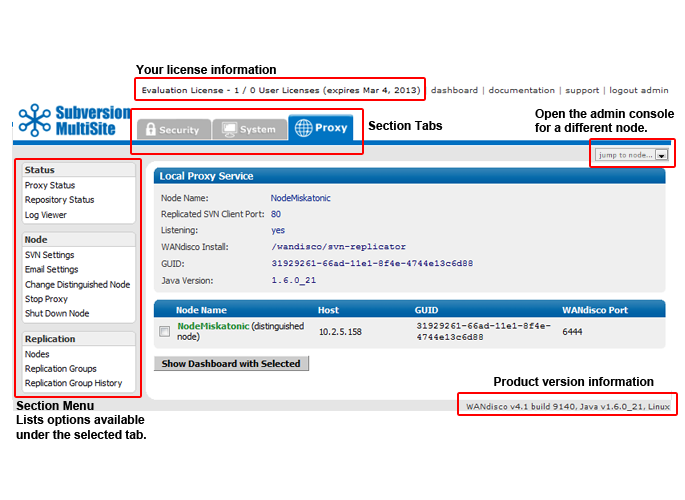Click Node Name value NodeMiskatonic in Local Proxy Service
The width and height of the screenshot is (685, 500).
tap(301, 198)
